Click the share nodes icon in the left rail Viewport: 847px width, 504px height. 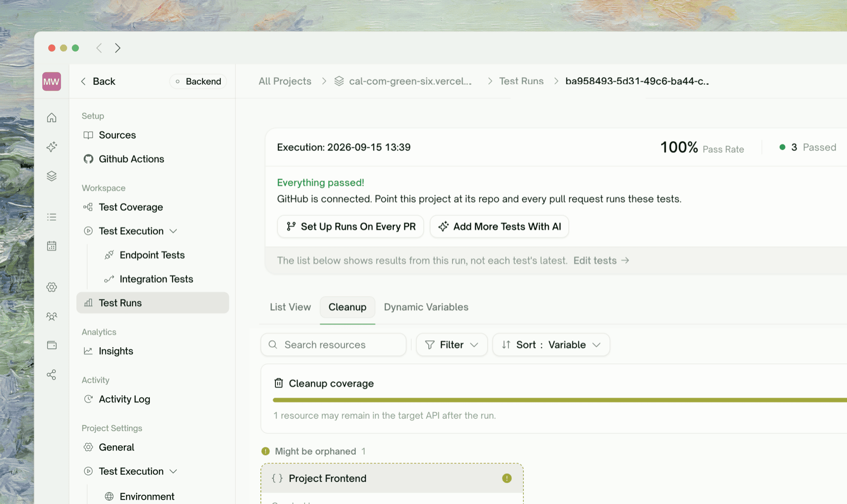coord(51,375)
